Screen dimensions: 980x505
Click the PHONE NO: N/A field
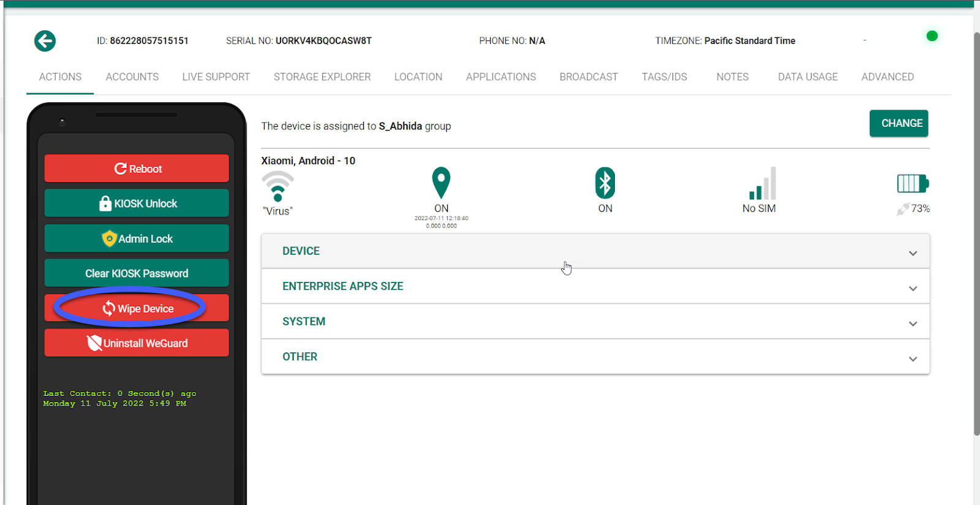click(512, 40)
